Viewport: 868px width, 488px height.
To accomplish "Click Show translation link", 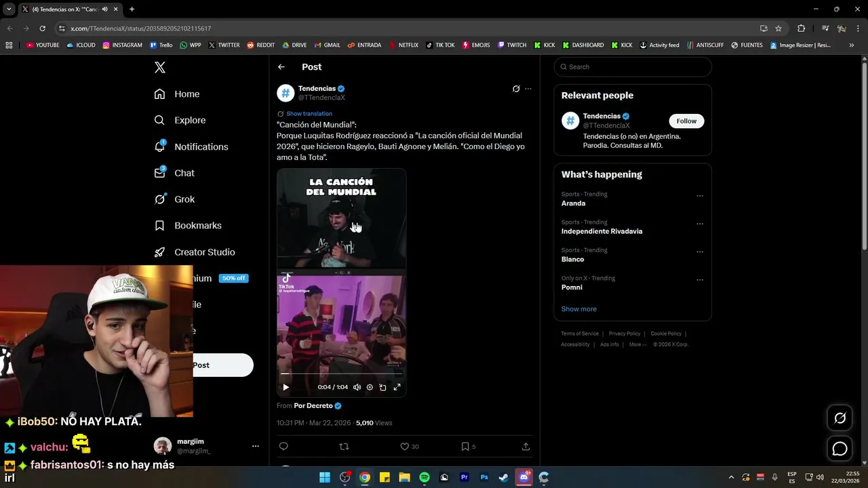I will (x=309, y=114).
